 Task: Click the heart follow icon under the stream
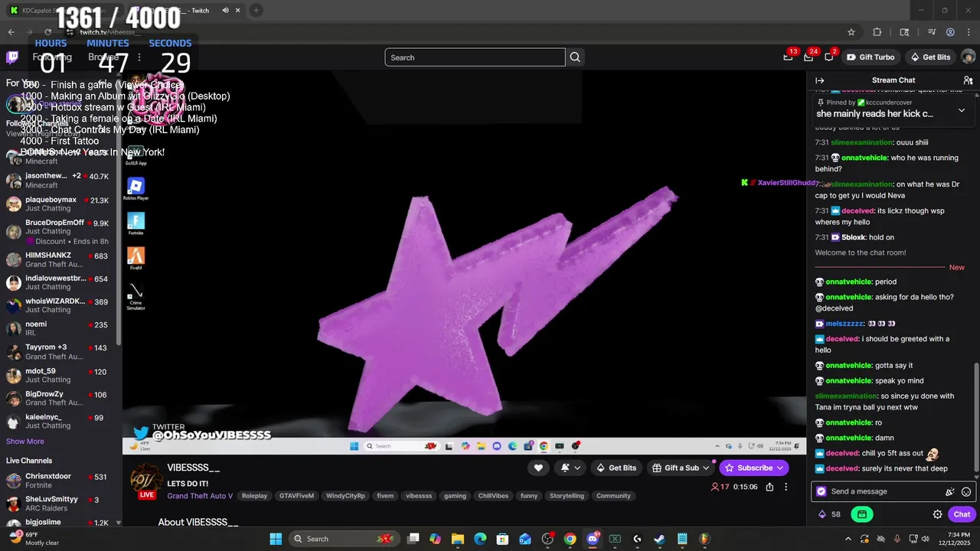[538, 468]
